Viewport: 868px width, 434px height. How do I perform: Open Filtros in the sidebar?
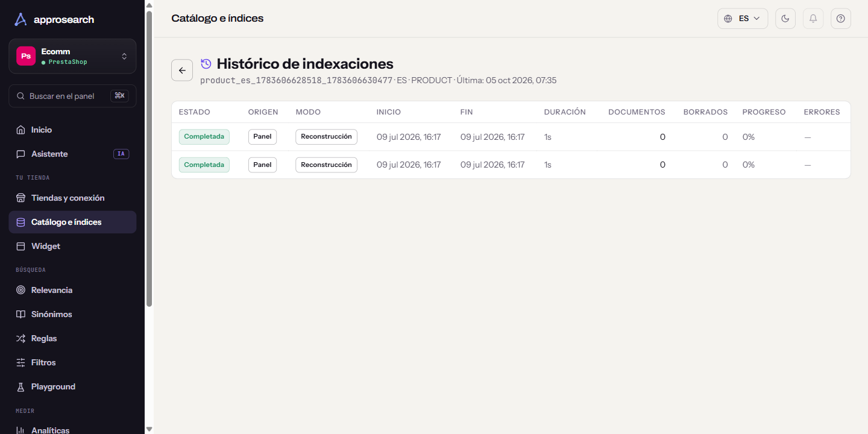(x=72, y=362)
